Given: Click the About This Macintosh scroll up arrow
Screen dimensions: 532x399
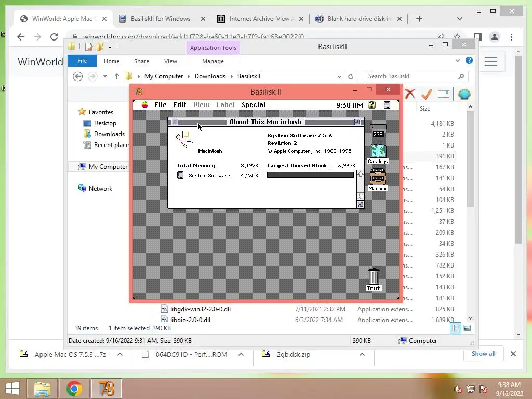Looking at the screenshot, I should click(x=361, y=174).
